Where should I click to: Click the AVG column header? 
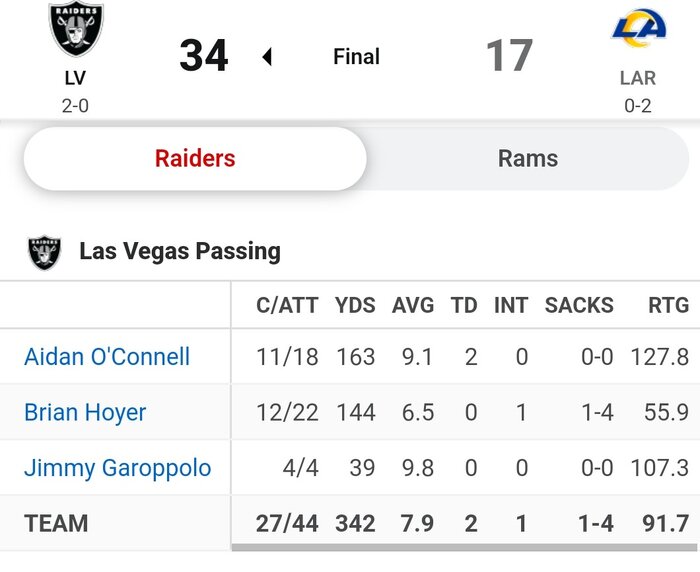413,305
